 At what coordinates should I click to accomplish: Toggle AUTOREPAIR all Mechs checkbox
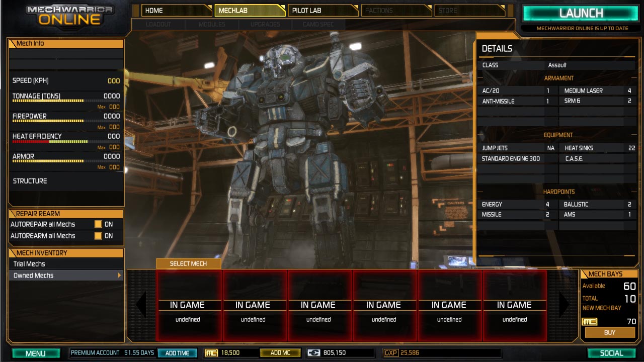tap(98, 224)
